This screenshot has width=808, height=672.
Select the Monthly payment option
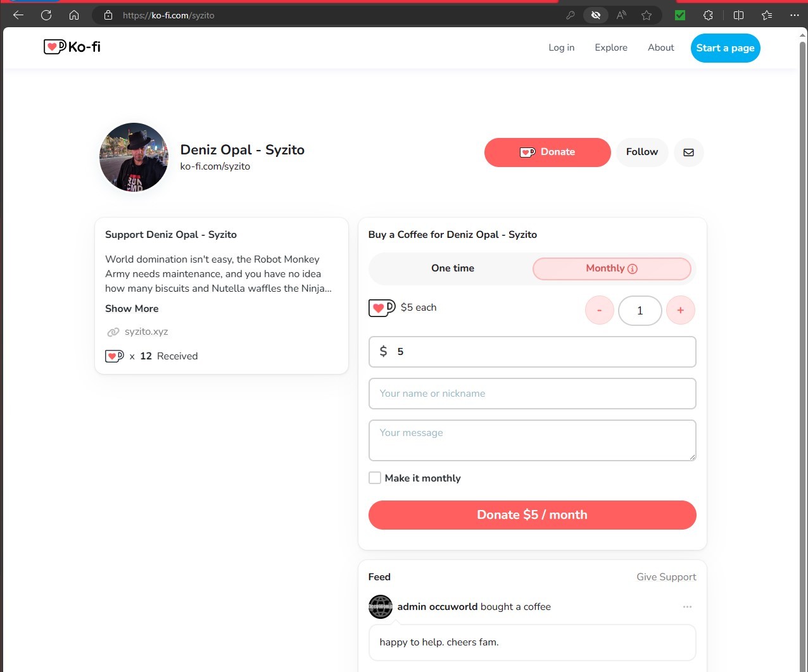[x=612, y=268]
